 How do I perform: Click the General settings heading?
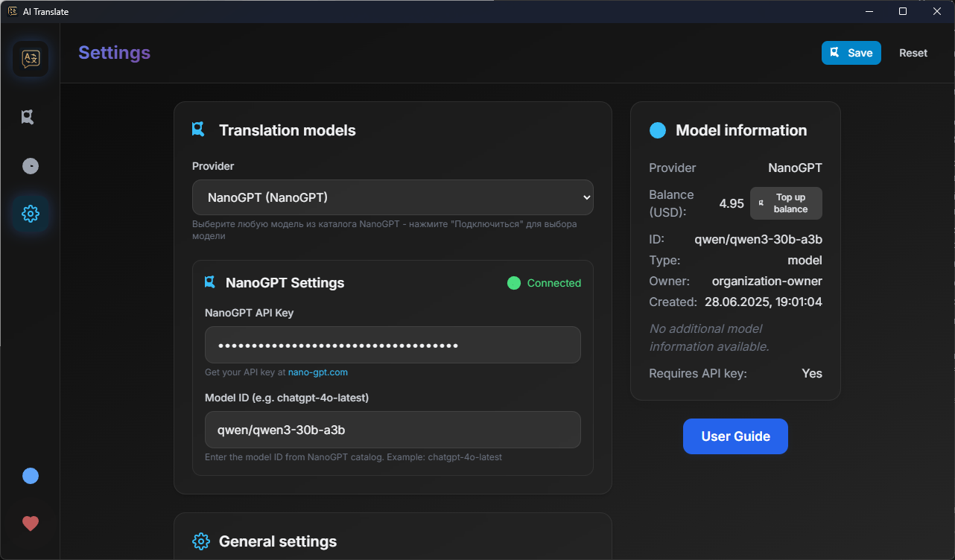tap(278, 541)
